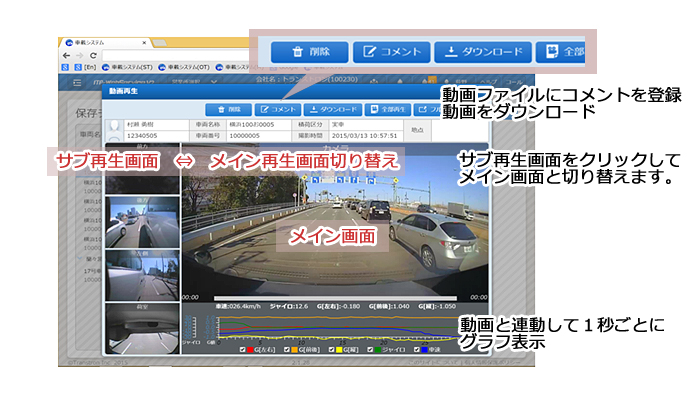The image size is (700, 400).
Task: Open the 個人情報保護ポリシー footer link
Action: (493, 362)
